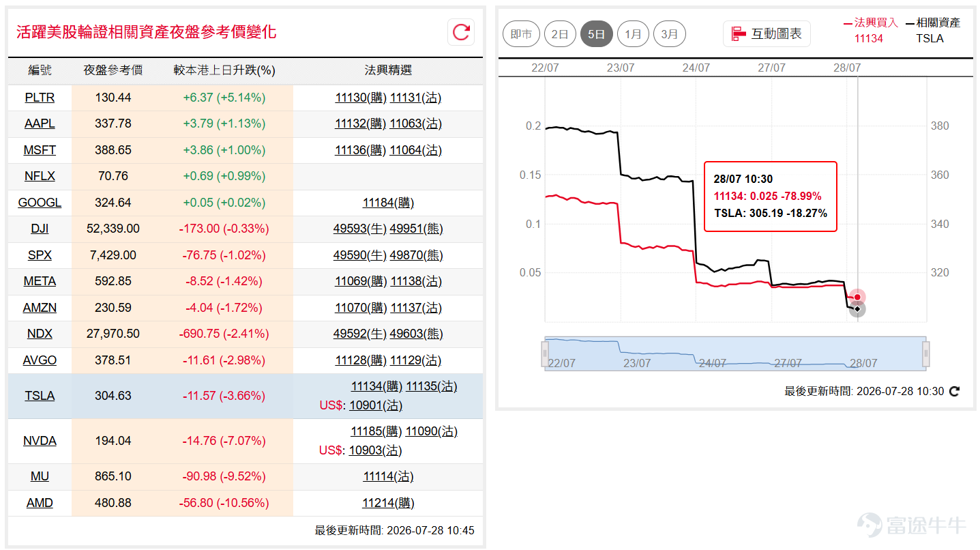Open NVDA put warrant 11090(沽)
Image resolution: width=980 pixels, height=550 pixels.
pyautogui.click(x=432, y=431)
